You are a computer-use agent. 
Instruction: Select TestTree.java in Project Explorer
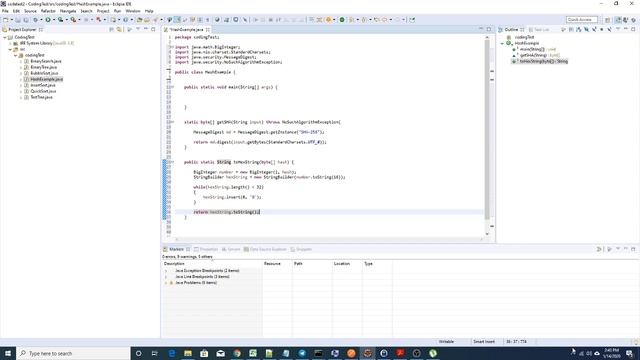click(x=41, y=97)
